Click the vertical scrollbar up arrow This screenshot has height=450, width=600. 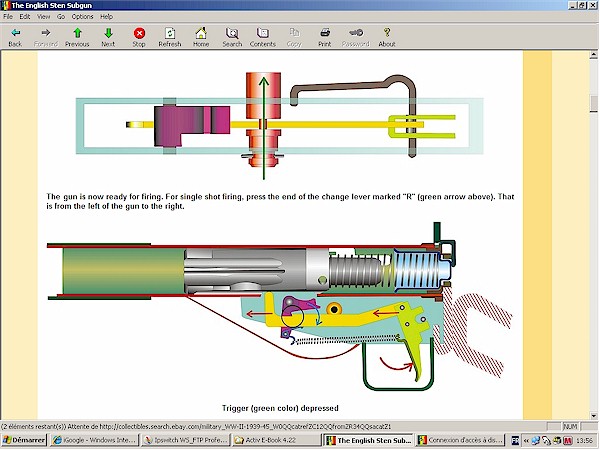point(594,55)
